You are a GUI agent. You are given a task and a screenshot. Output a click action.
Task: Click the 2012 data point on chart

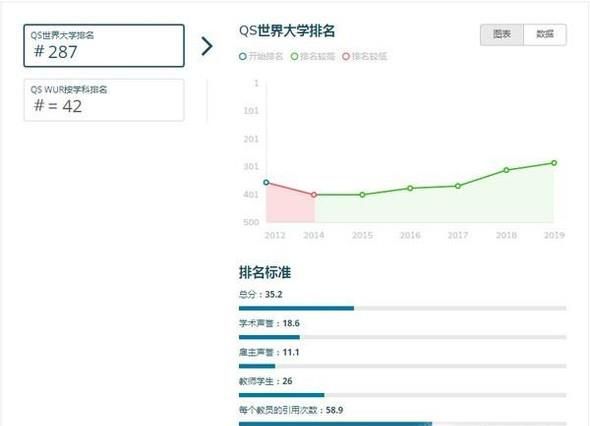click(x=266, y=183)
